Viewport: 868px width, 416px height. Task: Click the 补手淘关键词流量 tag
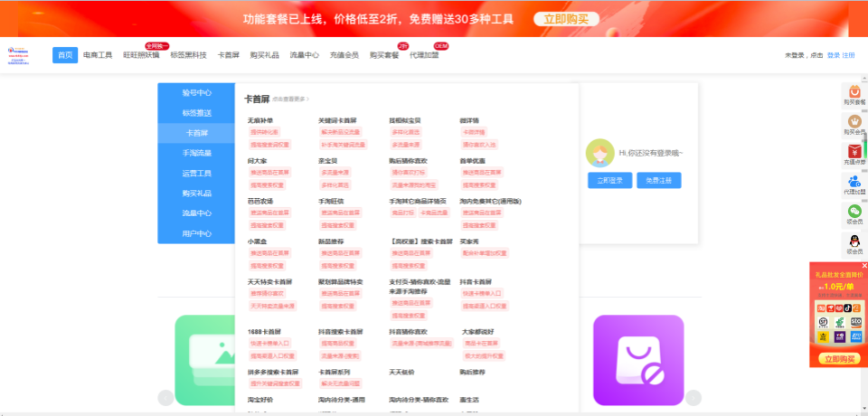point(344,145)
